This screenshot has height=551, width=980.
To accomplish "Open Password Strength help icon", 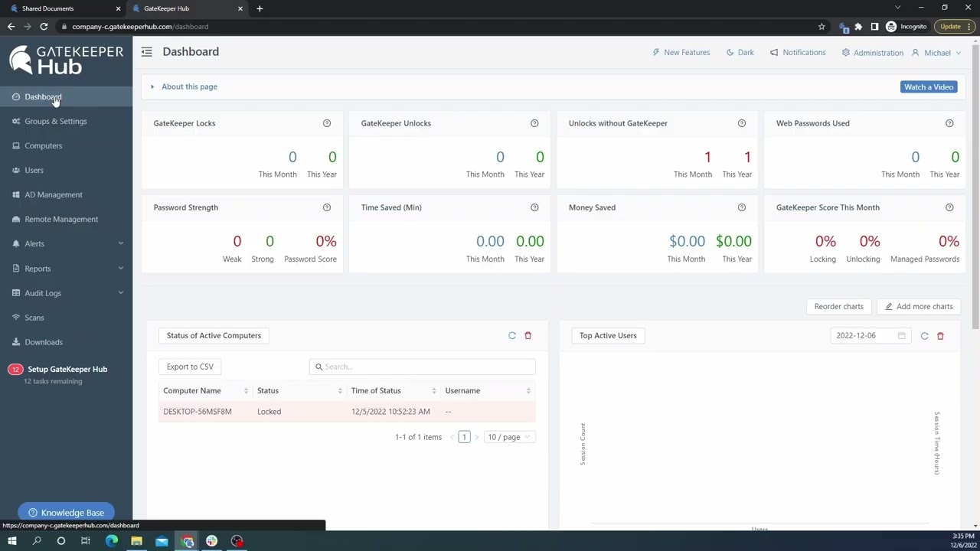I will click(327, 207).
